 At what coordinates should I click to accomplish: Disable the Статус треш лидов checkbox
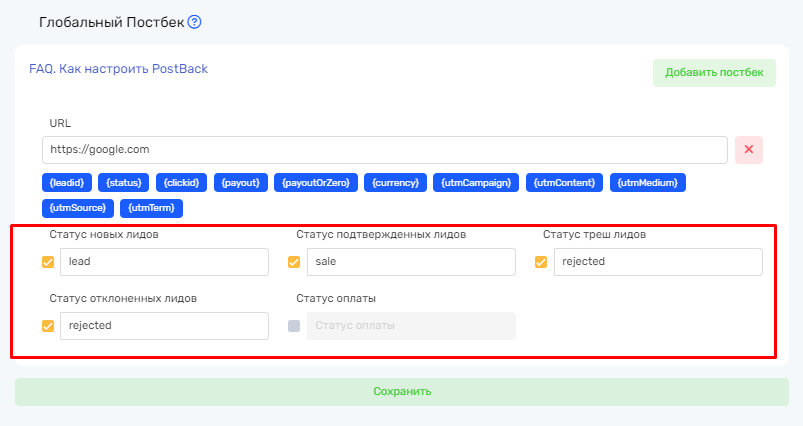pos(541,262)
